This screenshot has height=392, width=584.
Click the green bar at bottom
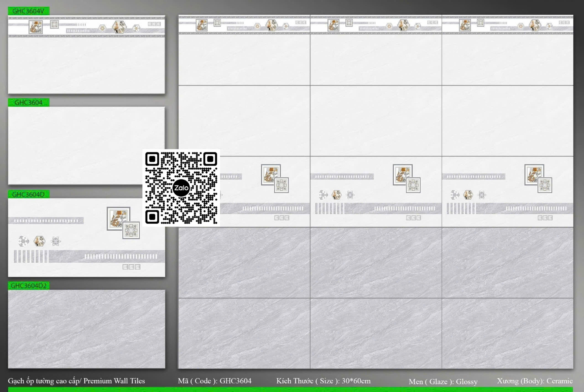point(290,389)
